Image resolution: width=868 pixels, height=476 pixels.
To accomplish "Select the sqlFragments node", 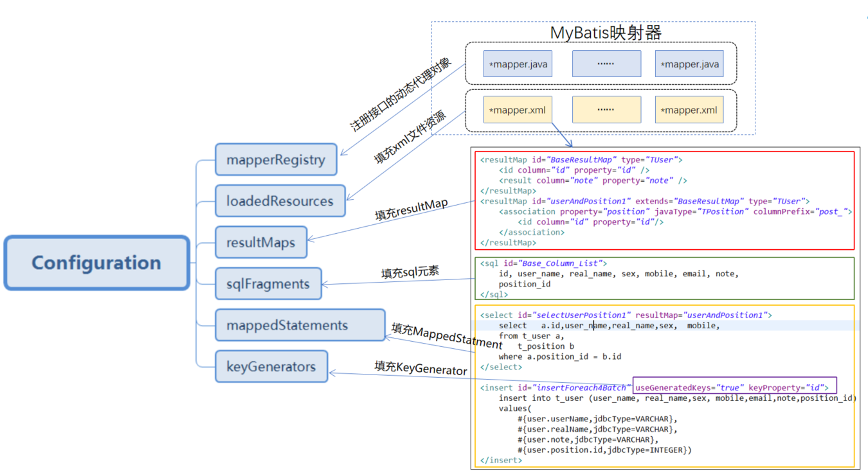I will [x=268, y=283].
